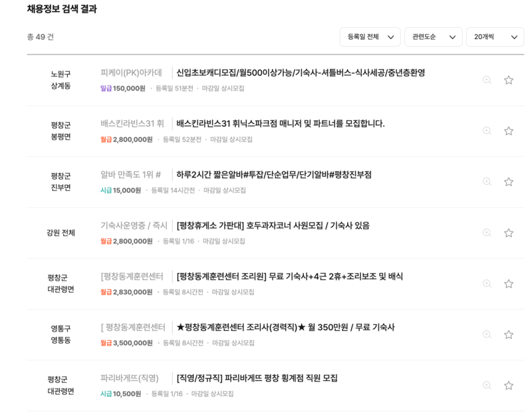This screenshot has width=532, height=416.
Task: Click salary text 시급 15,000원
Action: (x=120, y=191)
